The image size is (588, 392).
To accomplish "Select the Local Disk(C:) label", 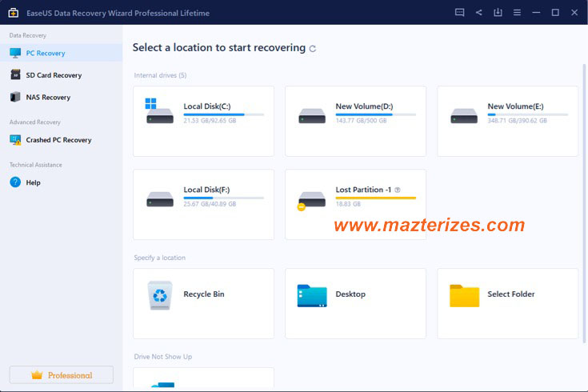I will 207,106.
